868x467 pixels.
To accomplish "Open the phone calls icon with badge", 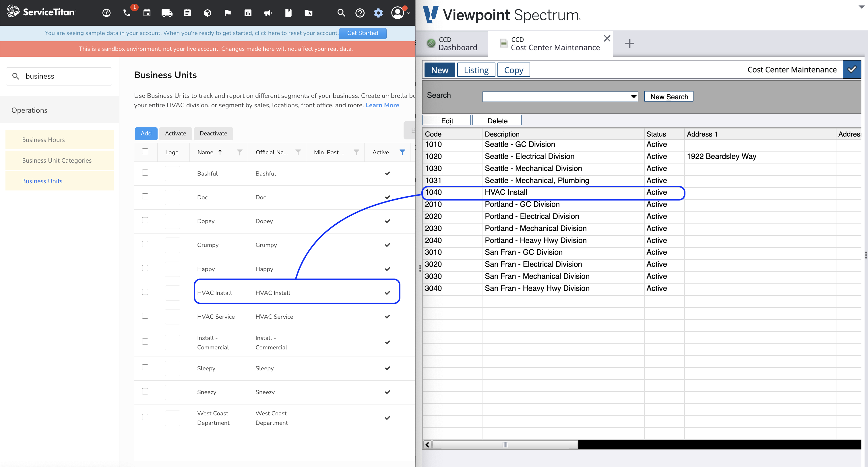I will tap(127, 13).
